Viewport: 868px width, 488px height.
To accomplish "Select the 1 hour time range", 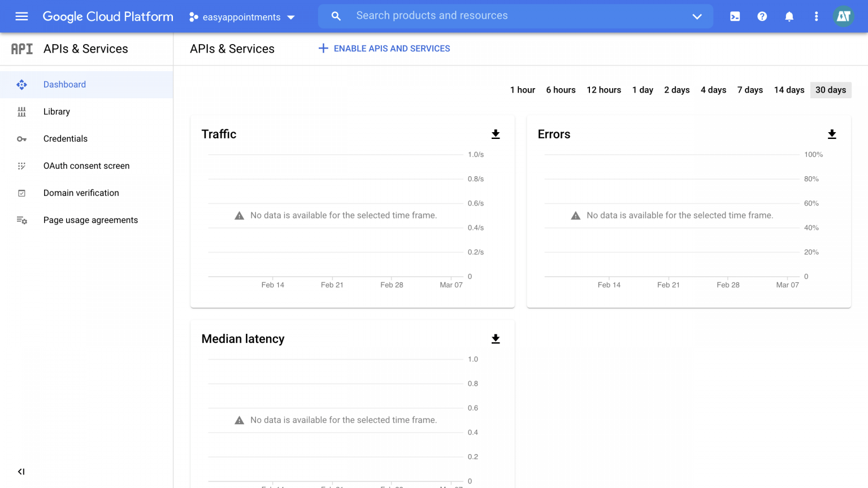I will (x=522, y=90).
